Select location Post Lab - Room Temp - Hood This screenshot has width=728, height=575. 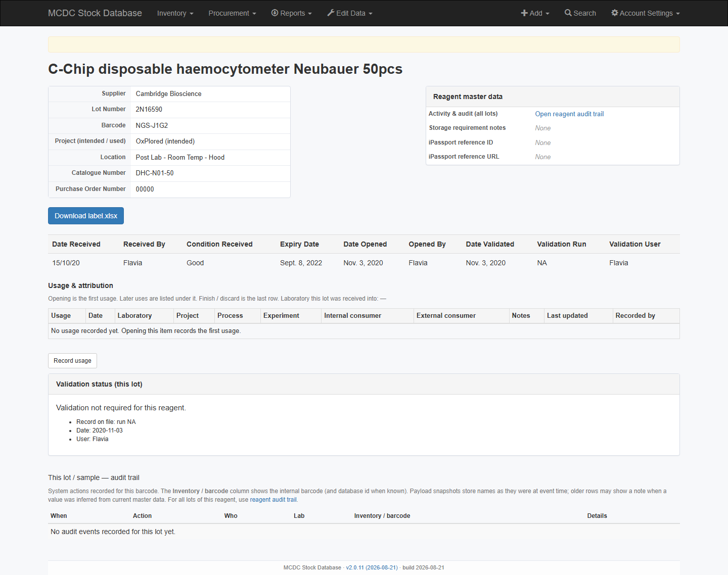click(180, 158)
